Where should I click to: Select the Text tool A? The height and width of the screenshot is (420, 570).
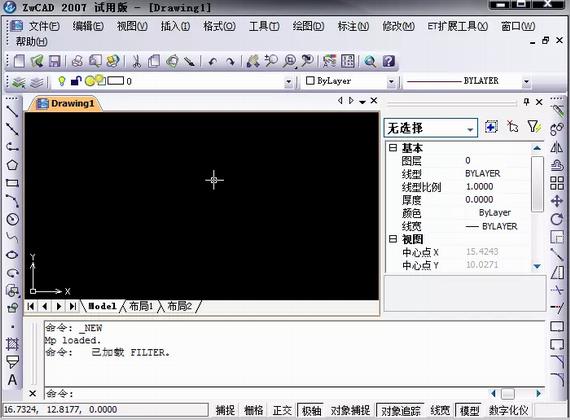coord(12,380)
